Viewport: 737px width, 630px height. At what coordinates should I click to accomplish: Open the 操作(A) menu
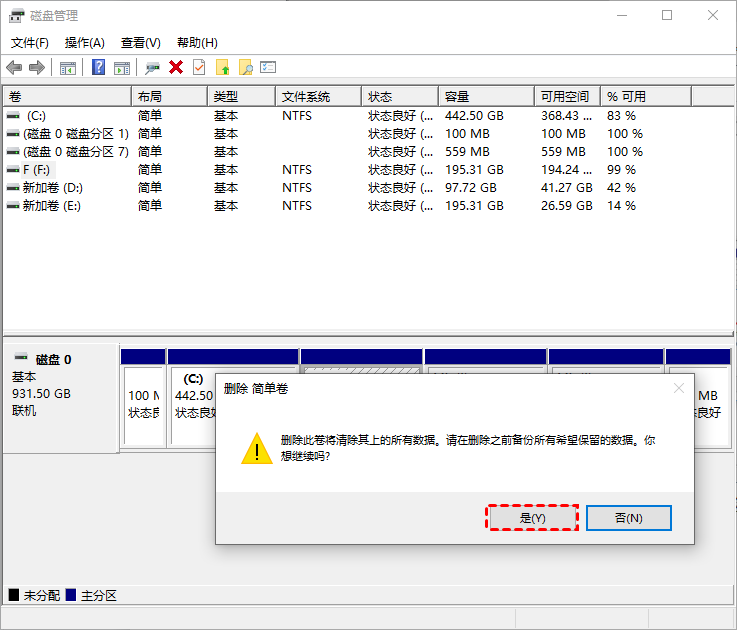click(85, 43)
